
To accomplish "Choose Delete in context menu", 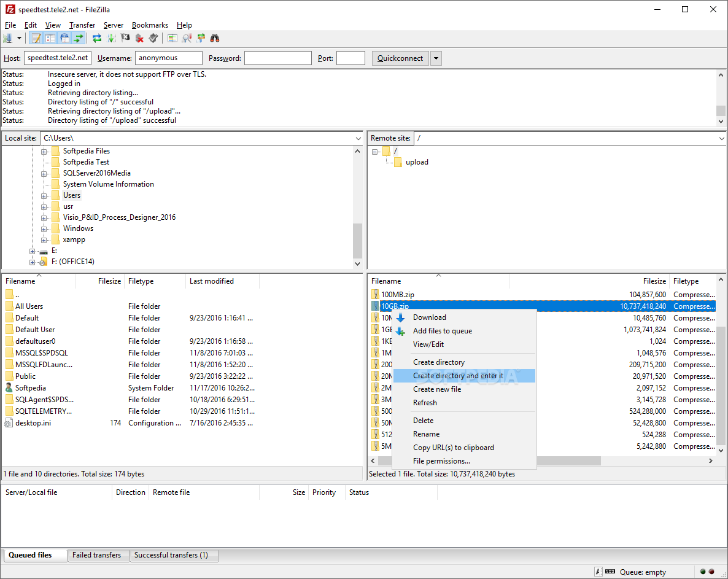I will [464, 421].
